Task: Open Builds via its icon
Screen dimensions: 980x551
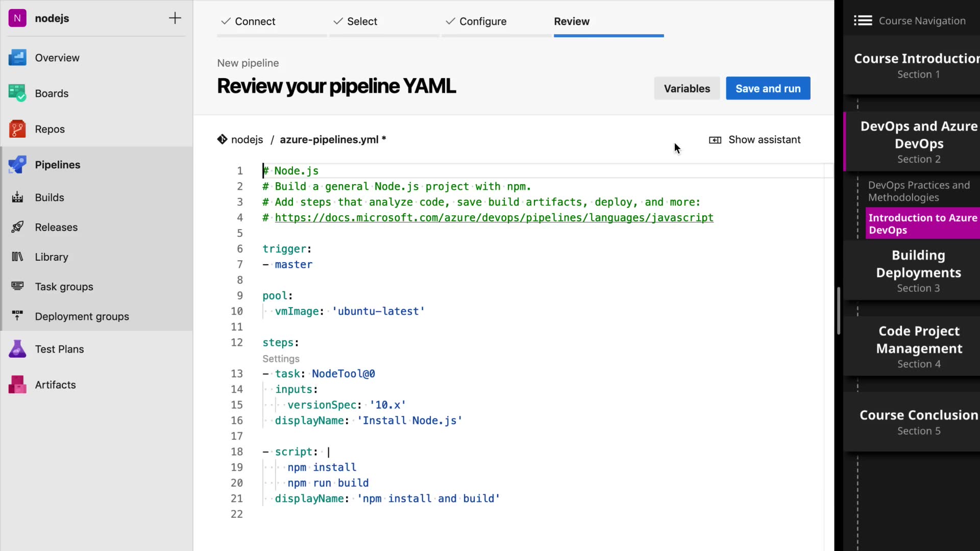Action: pyautogui.click(x=17, y=197)
